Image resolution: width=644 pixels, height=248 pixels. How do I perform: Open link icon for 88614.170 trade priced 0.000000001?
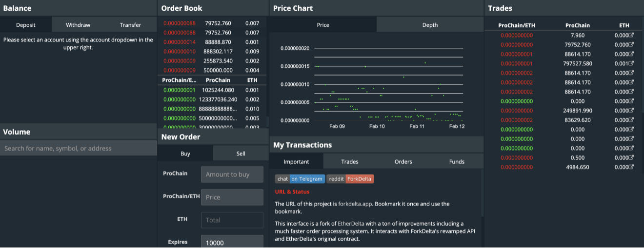click(x=631, y=54)
